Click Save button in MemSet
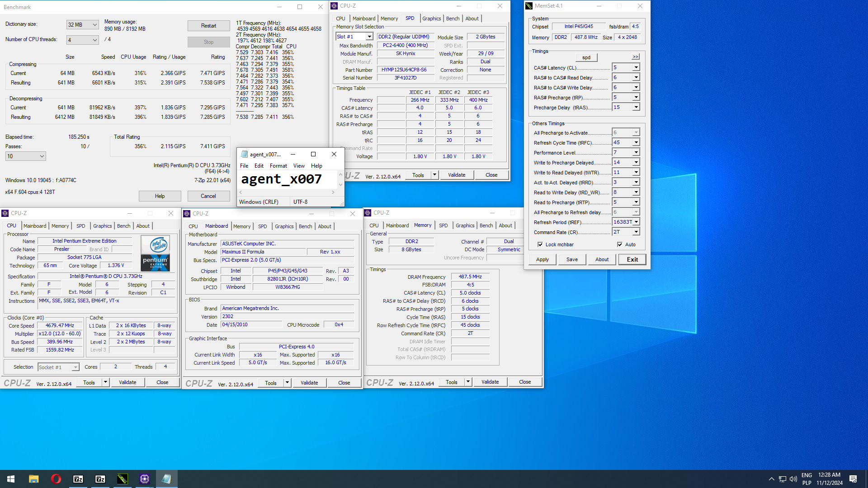 point(572,259)
